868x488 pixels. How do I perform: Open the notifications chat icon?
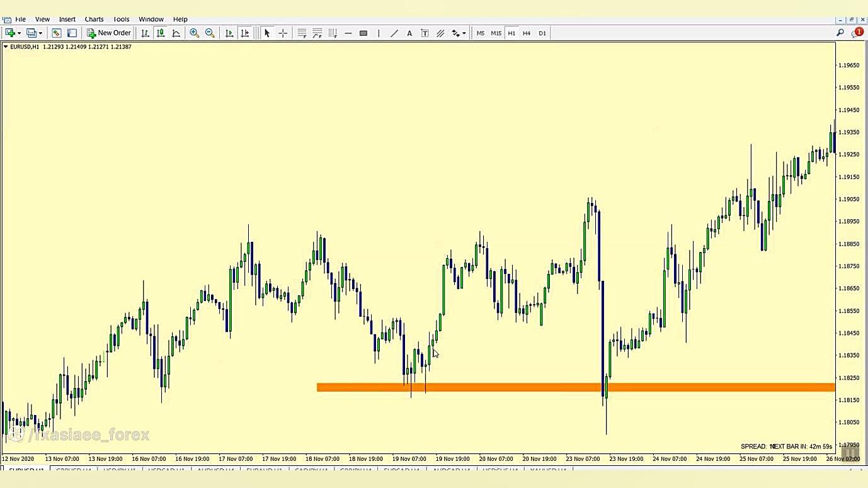coord(857,33)
